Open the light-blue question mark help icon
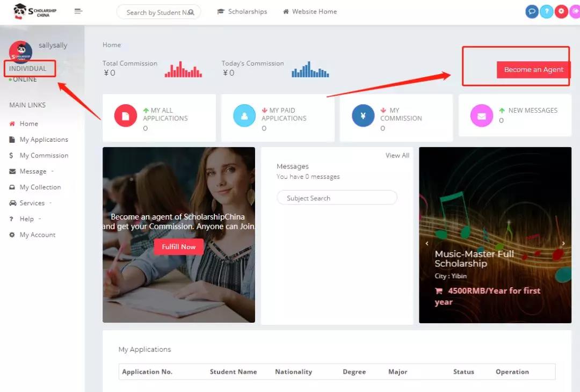580x392 pixels. 546,11
